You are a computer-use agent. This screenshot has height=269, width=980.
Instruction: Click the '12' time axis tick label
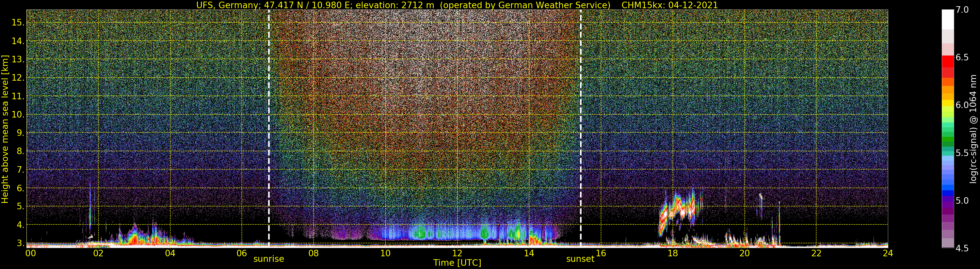[457, 253]
